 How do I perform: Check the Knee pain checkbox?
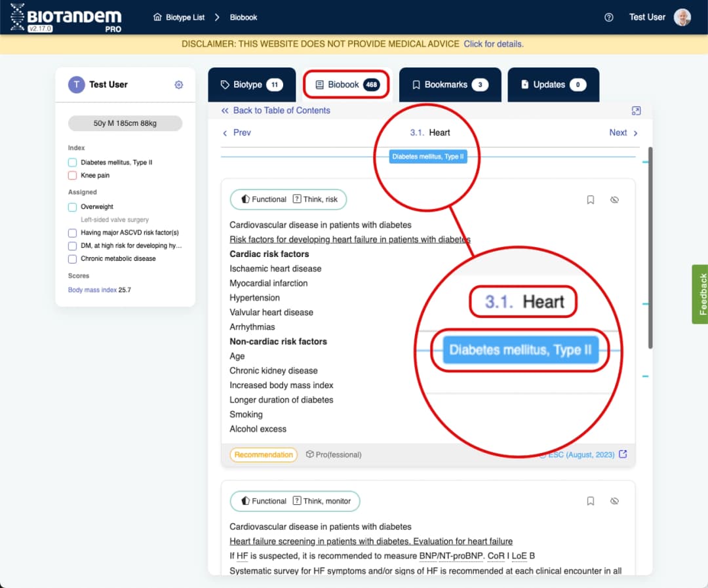pyautogui.click(x=73, y=176)
